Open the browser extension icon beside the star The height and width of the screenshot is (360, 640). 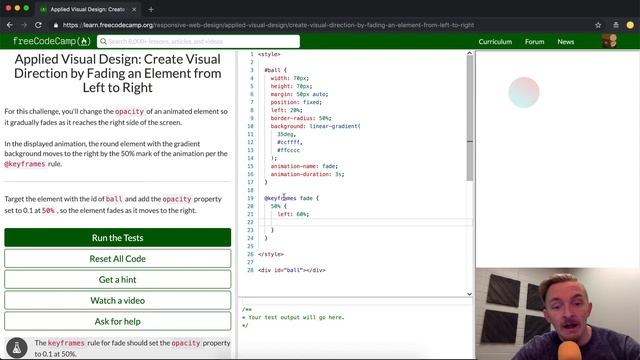tap(616, 25)
